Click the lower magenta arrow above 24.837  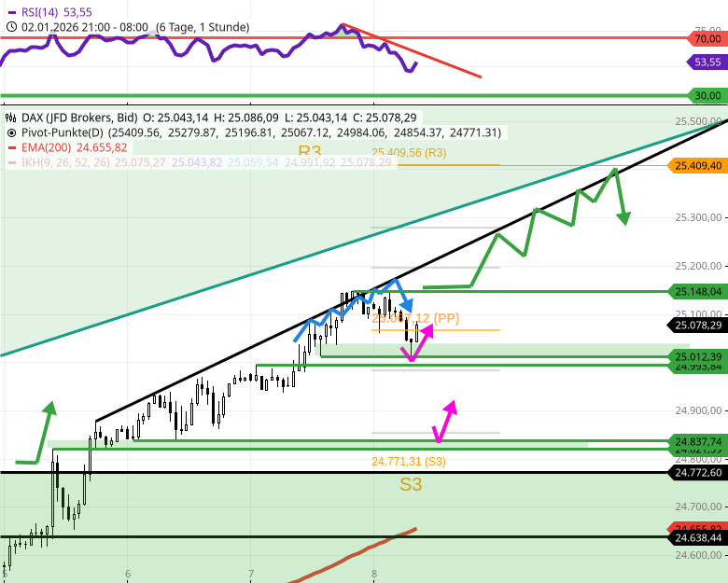pyautogui.click(x=450, y=407)
